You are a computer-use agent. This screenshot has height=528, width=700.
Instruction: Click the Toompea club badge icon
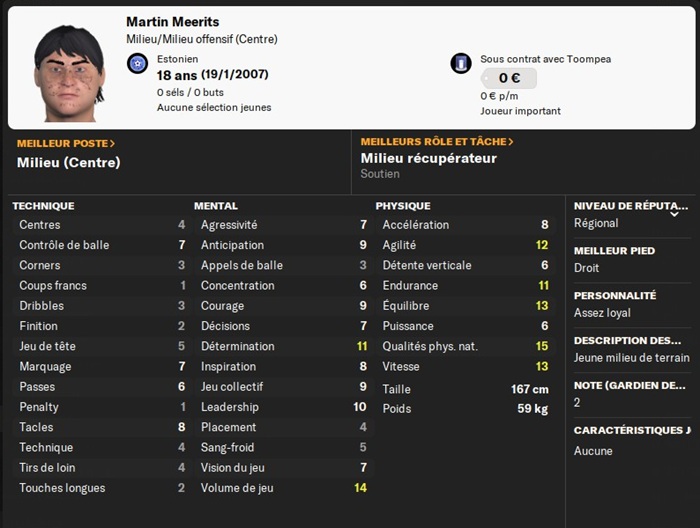pyautogui.click(x=461, y=64)
